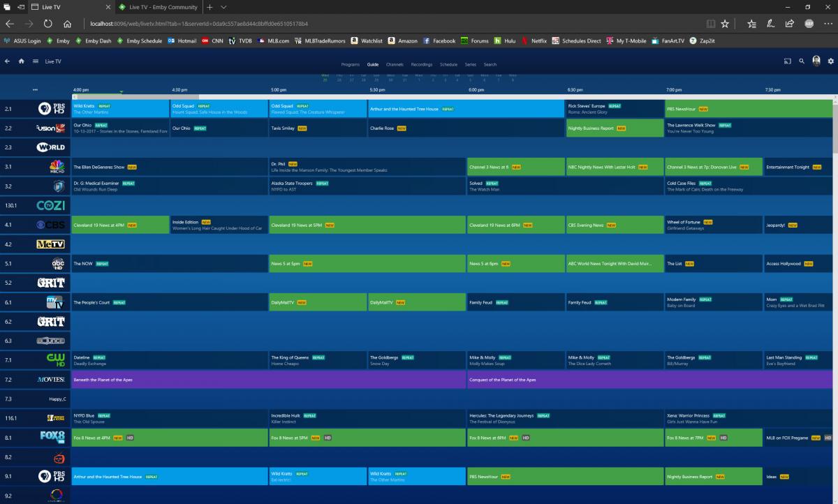838x504 pixels.
Task: Open ABC World News Tonight program
Action: (x=615, y=264)
